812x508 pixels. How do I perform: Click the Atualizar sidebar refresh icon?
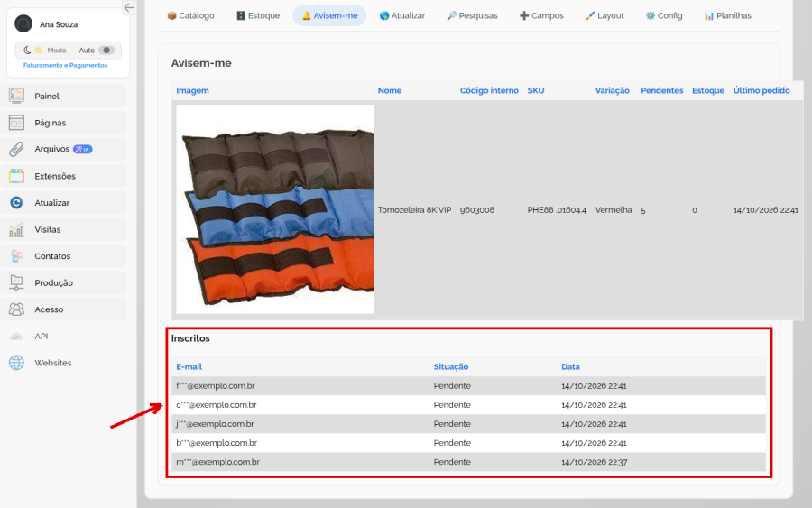pos(16,202)
